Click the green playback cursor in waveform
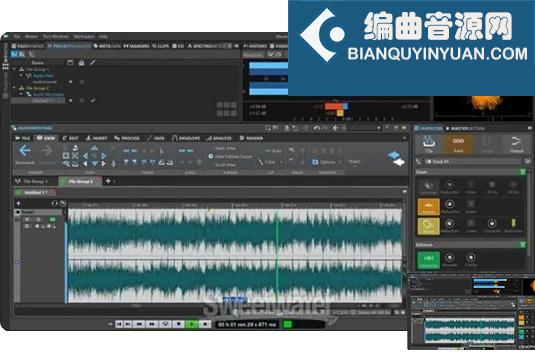Screen dimensions: 535x363 coord(277,256)
